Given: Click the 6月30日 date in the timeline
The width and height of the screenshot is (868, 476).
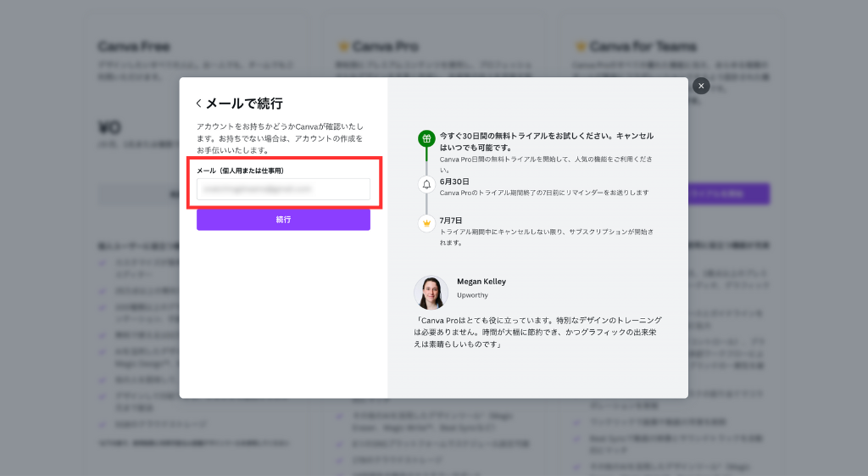Looking at the screenshot, I should click(x=454, y=181).
